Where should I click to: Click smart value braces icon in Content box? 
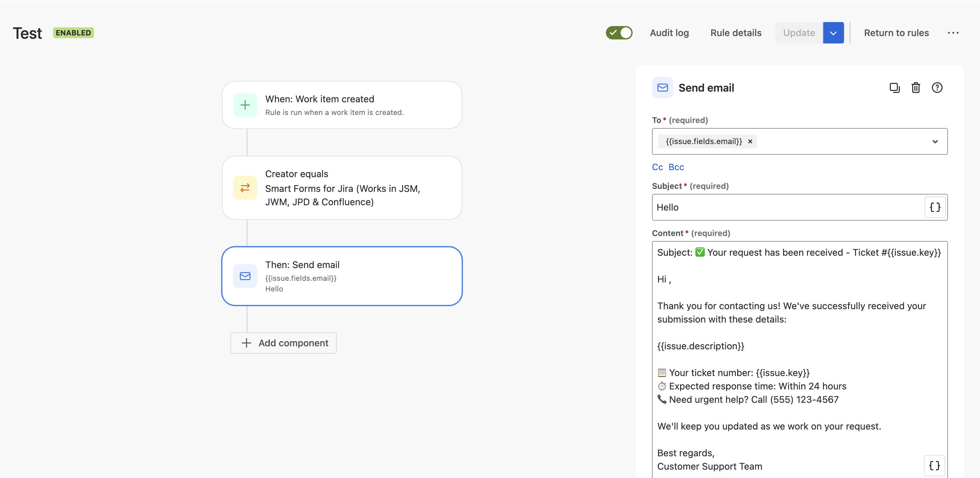tap(934, 465)
